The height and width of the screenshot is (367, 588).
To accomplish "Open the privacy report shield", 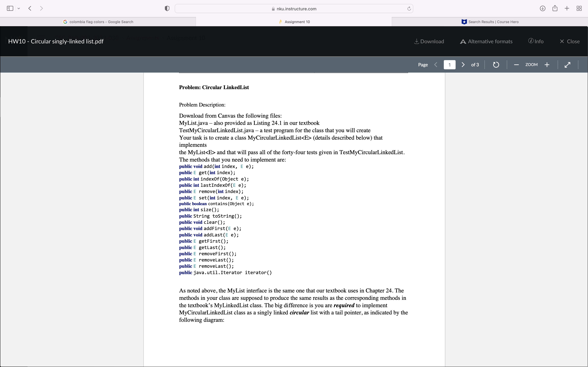I will coord(167,9).
